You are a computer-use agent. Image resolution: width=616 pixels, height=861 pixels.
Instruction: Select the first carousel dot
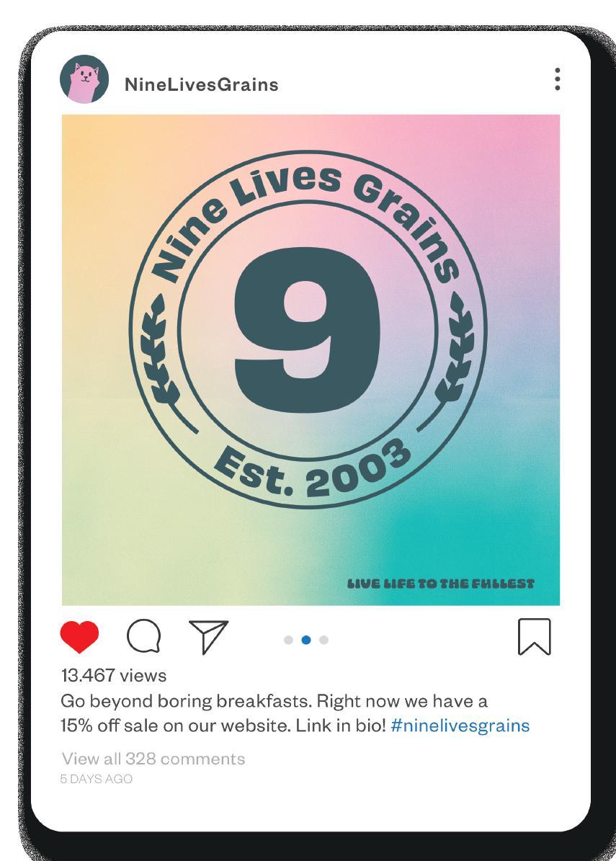click(x=288, y=640)
